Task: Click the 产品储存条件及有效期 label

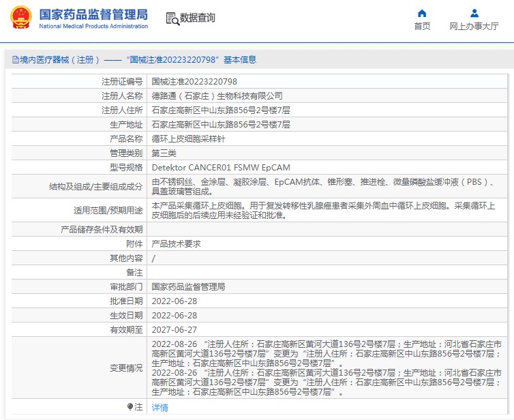Action: pos(102,230)
